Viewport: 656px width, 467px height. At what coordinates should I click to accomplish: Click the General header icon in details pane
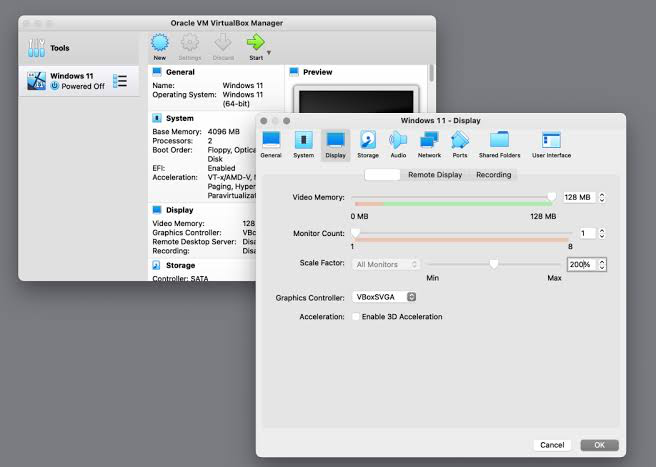[x=157, y=72]
